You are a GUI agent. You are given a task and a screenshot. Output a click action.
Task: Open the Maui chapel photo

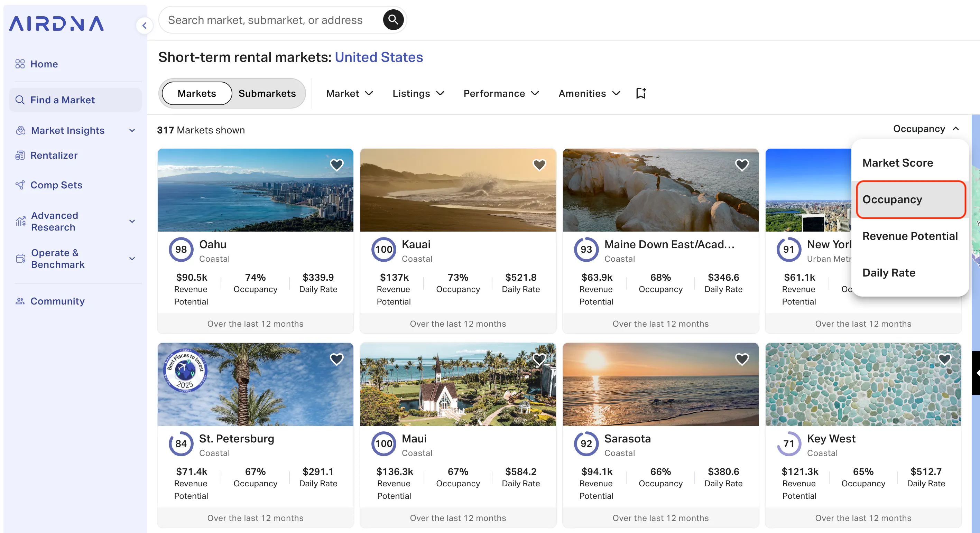click(x=458, y=384)
